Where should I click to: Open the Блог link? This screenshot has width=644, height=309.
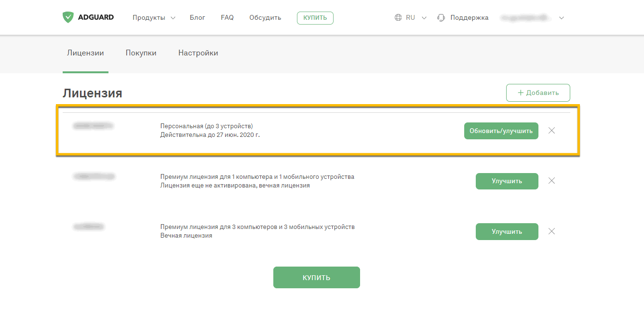coord(197,18)
